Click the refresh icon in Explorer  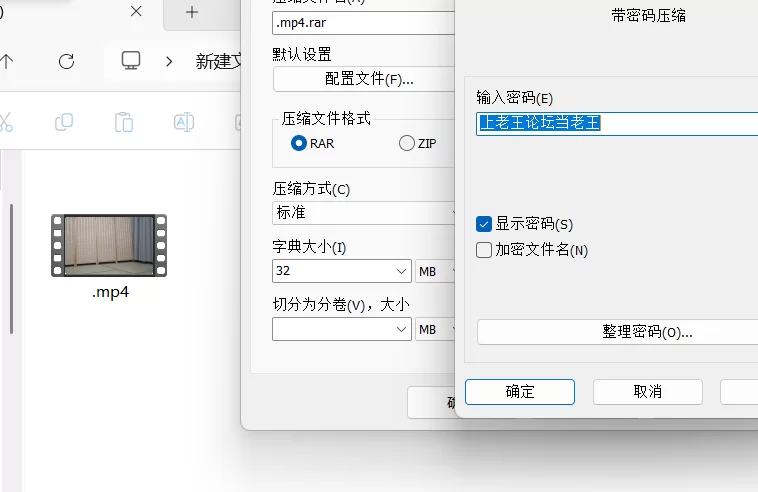66,61
